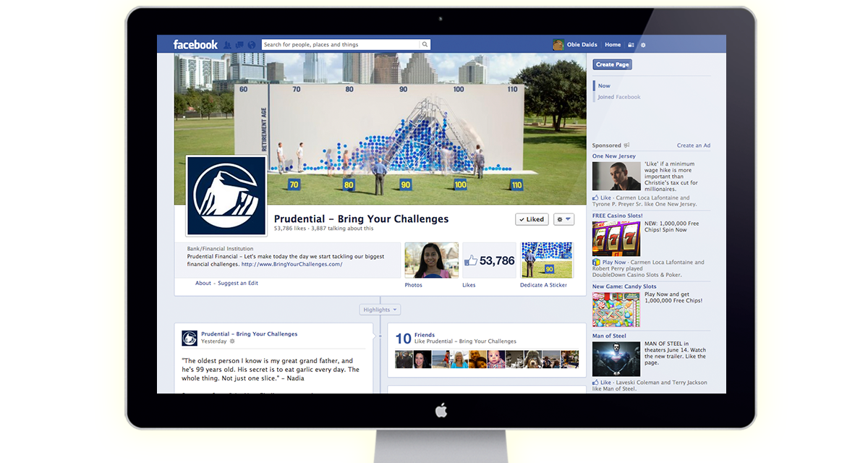Click into the search people, places field
This screenshot has height=463, width=868.
[341, 44]
